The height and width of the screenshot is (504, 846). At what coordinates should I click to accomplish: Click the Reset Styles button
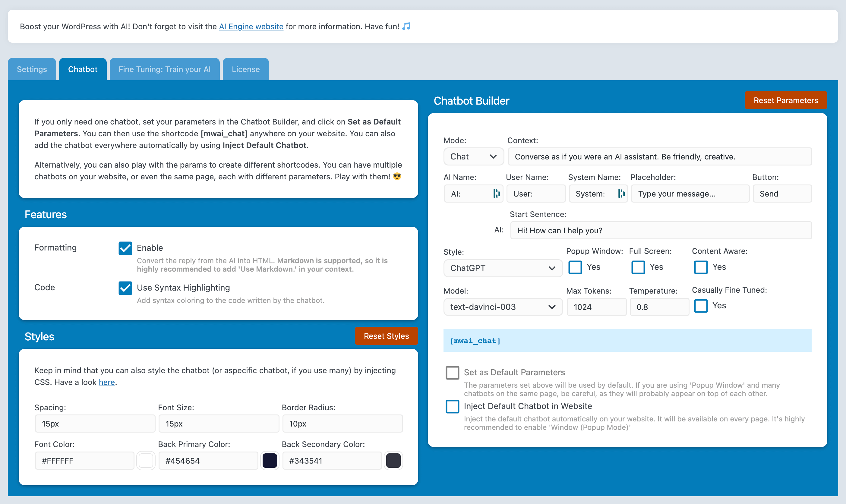coord(387,336)
